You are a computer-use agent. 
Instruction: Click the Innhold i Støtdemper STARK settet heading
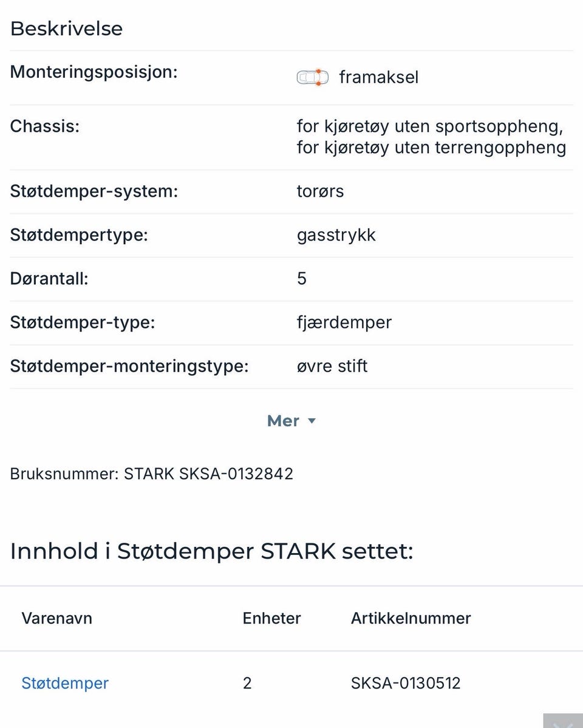pos(211,551)
